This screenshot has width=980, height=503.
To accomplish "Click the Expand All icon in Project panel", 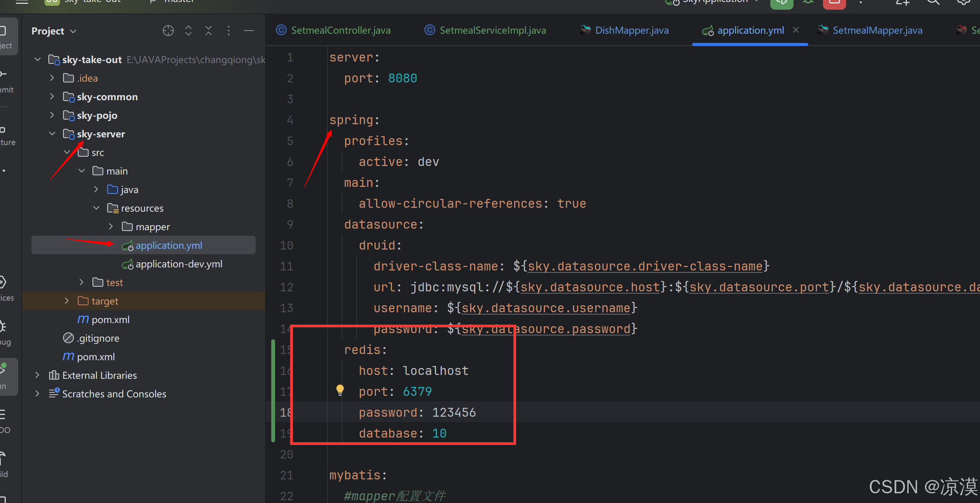I will pyautogui.click(x=188, y=31).
